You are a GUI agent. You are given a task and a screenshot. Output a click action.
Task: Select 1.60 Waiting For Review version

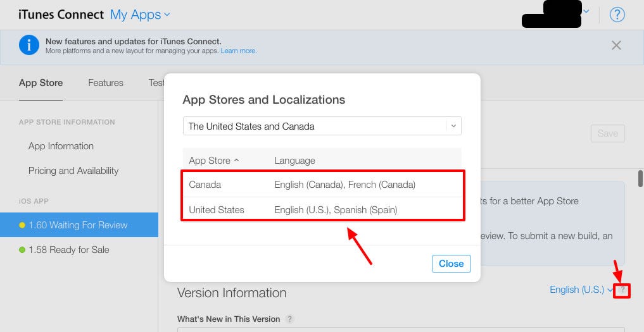(79, 225)
